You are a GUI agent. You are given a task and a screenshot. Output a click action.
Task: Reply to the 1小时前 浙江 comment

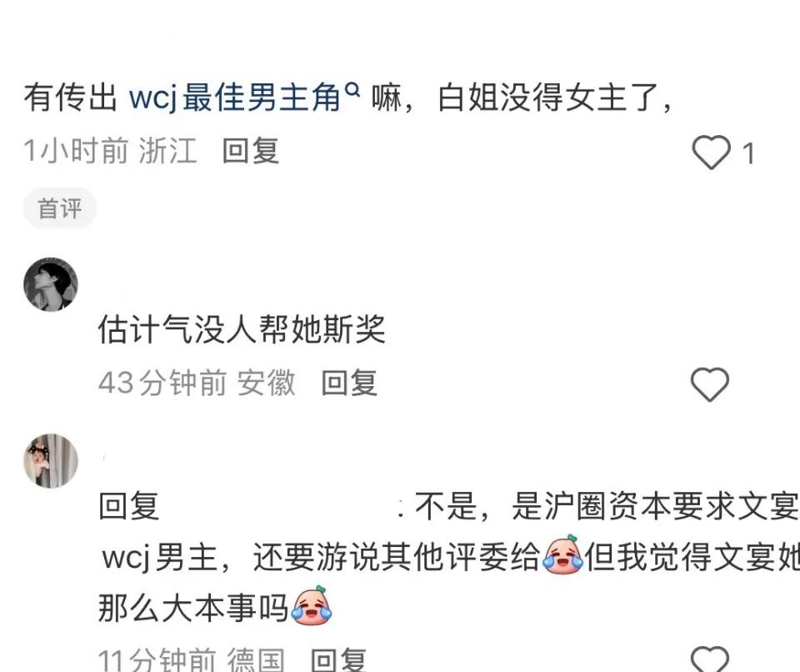pos(251,151)
